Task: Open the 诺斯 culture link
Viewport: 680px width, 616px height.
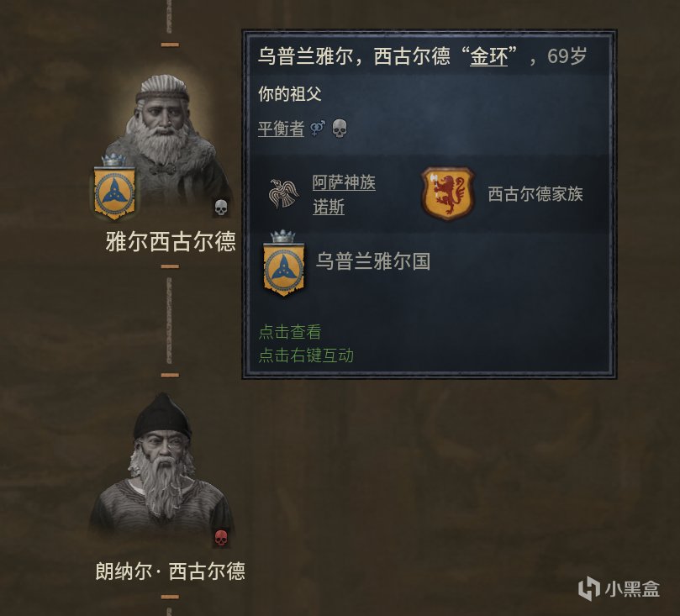Action: click(329, 207)
